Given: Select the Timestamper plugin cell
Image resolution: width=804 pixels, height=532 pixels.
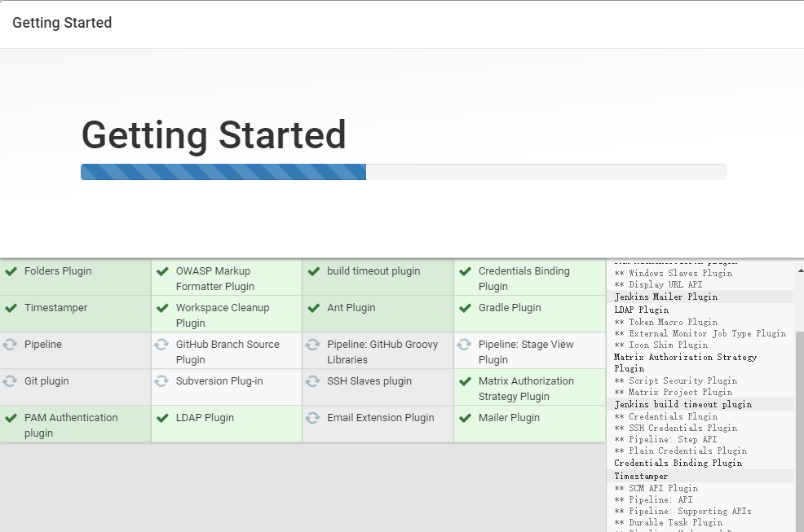Looking at the screenshot, I should pyautogui.click(x=75, y=314).
